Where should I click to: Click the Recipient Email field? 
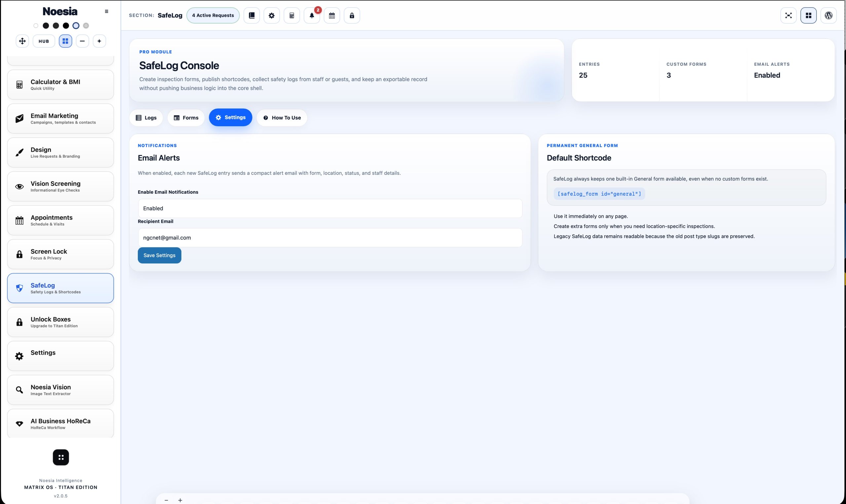pyautogui.click(x=330, y=237)
